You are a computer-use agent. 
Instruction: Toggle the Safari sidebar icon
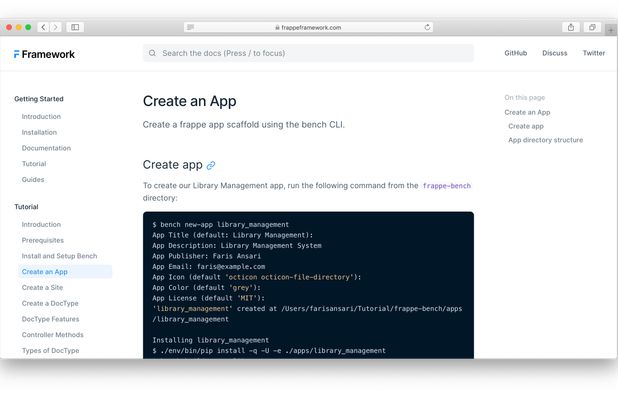pyautogui.click(x=75, y=27)
